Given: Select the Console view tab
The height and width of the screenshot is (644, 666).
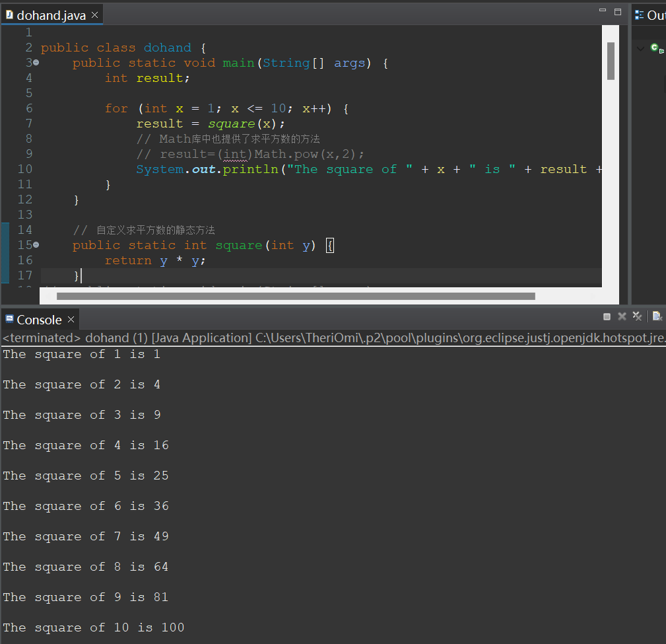Looking at the screenshot, I should click(x=39, y=320).
